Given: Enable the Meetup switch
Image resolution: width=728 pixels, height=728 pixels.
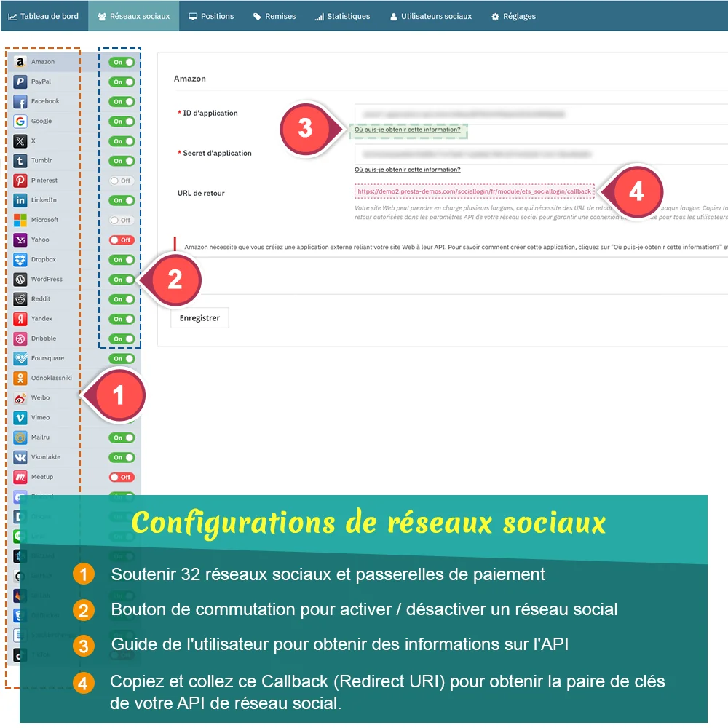Looking at the screenshot, I should 122,478.
